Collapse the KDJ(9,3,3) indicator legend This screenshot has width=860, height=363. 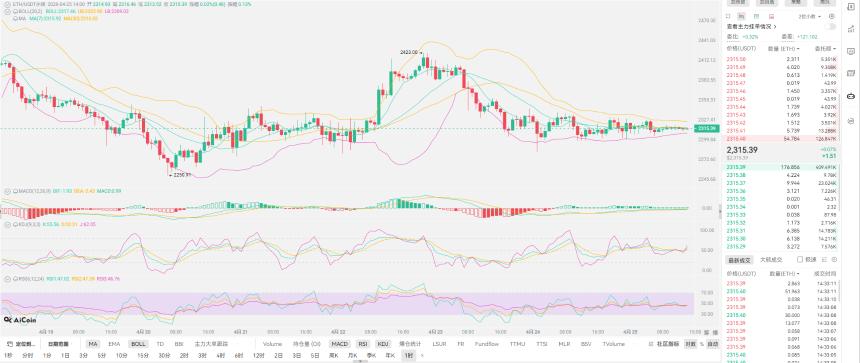[x=7, y=224]
